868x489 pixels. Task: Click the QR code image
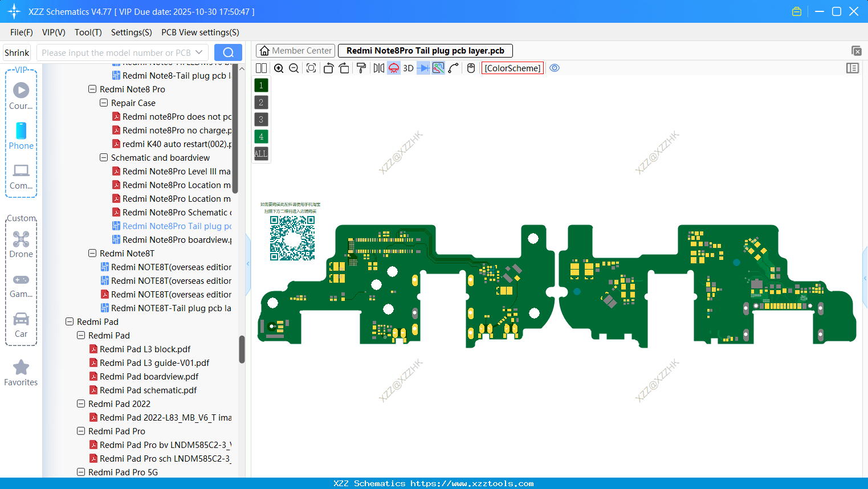click(292, 238)
